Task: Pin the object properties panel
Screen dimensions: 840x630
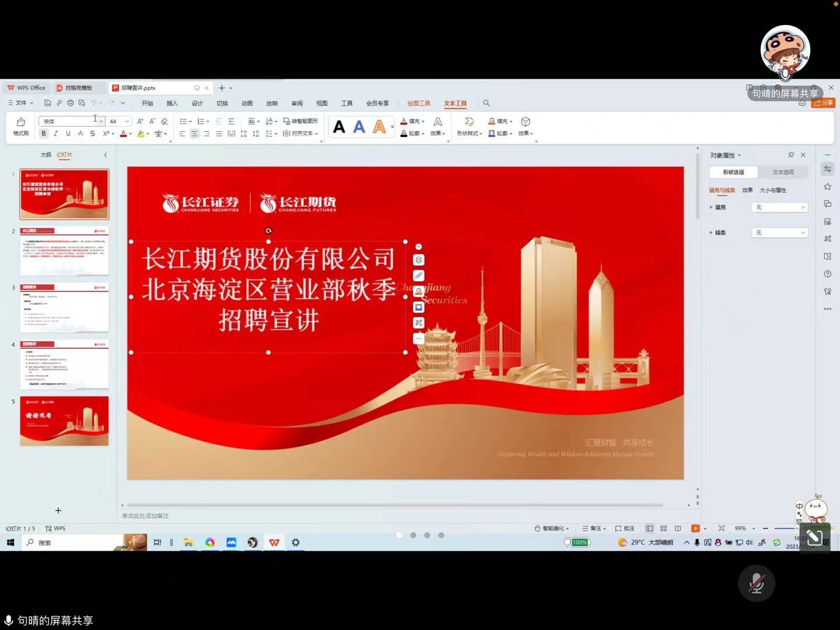Action: coord(791,155)
